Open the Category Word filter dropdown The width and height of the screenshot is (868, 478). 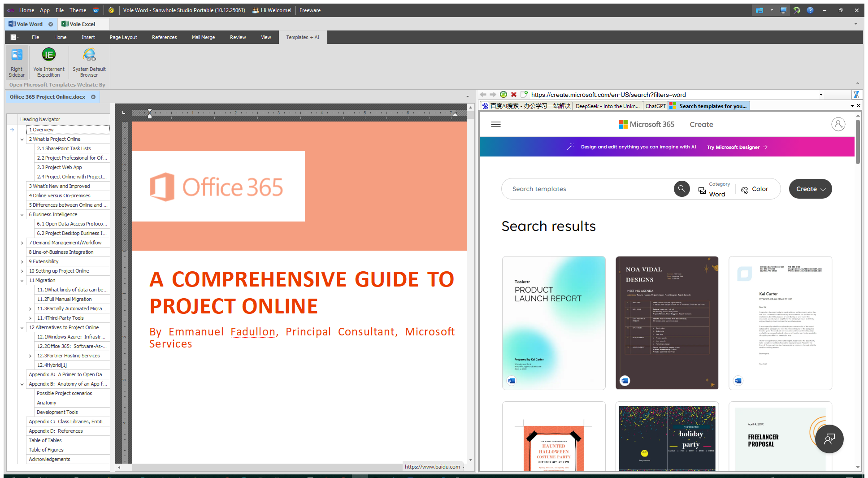tap(714, 189)
